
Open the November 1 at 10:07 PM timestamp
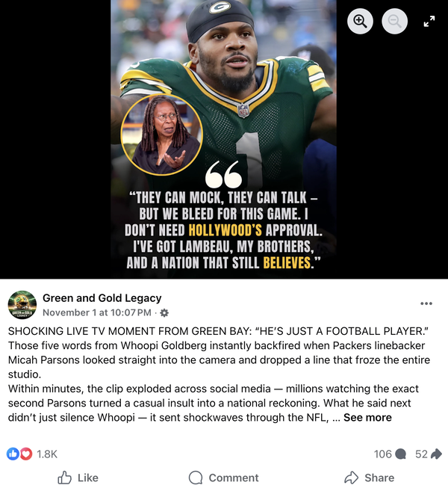click(x=97, y=312)
